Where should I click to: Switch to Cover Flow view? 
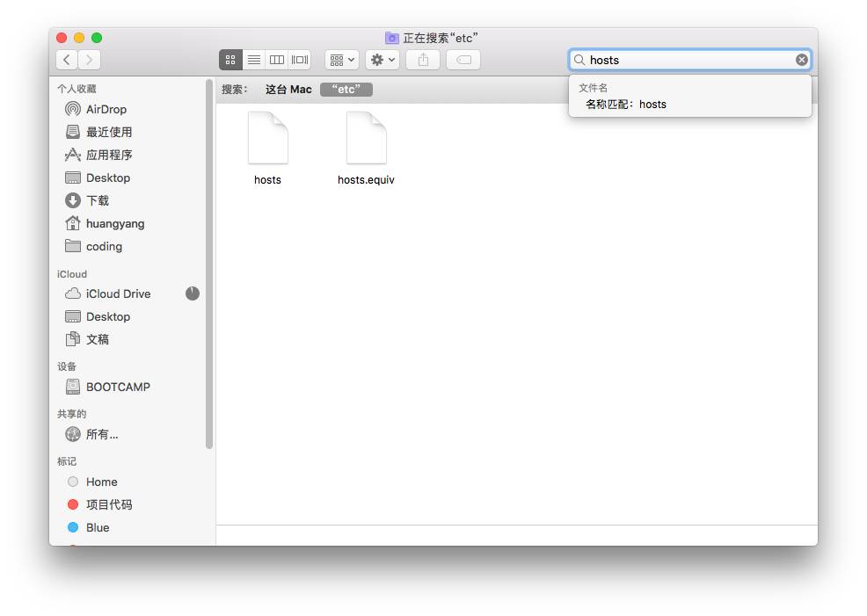tap(300, 60)
